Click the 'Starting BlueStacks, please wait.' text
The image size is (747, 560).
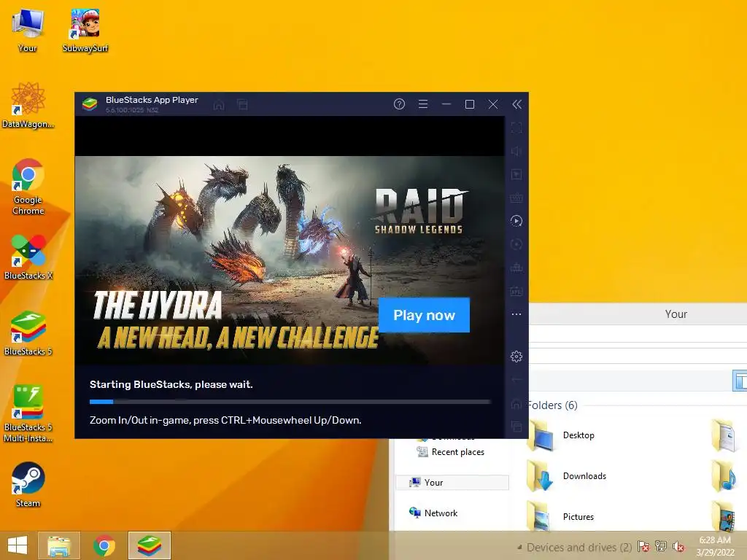[171, 385]
